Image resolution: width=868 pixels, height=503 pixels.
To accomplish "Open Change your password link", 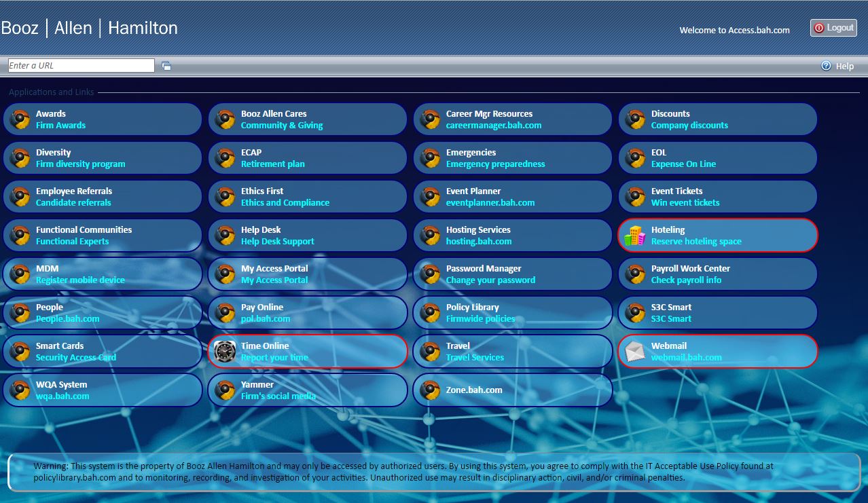I will (x=490, y=280).
